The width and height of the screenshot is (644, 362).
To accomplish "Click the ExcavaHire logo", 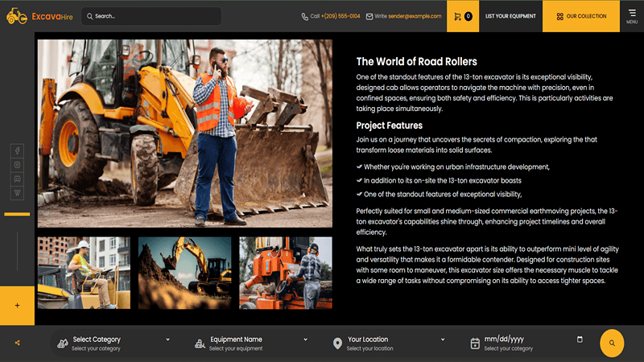I will (x=39, y=16).
